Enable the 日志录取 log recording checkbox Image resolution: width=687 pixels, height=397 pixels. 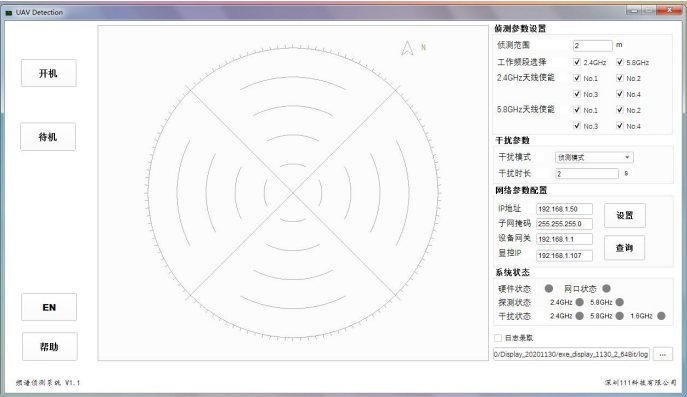click(x=498, y=338)
